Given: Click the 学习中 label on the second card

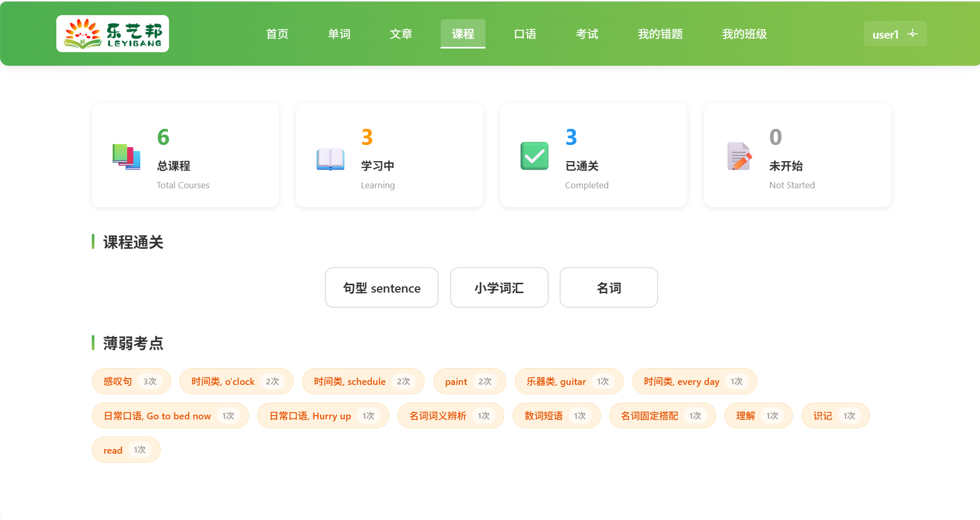Looking at the screenshot, I should pos(378,166).
